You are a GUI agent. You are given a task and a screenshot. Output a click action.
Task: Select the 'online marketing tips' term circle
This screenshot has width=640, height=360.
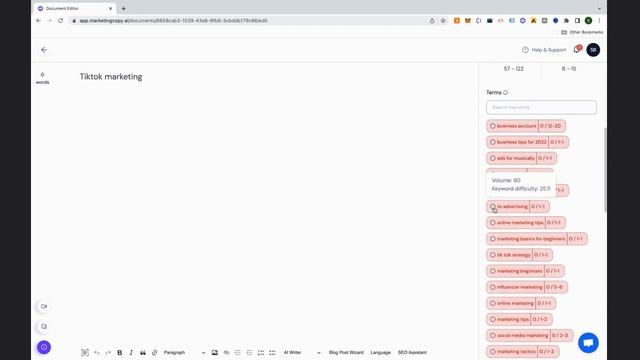[493, 223]
